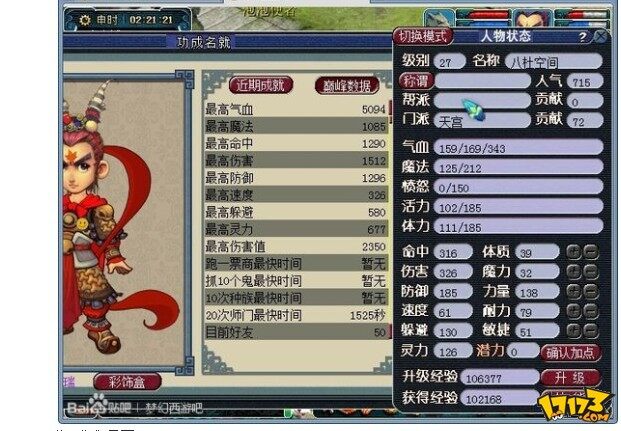Click the plus button beside 力量

pyautogui.click(x=574, y=292)
